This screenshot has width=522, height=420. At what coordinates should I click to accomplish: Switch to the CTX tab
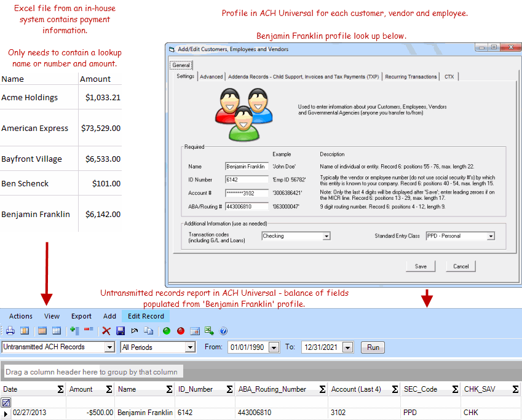click(449, 77)
